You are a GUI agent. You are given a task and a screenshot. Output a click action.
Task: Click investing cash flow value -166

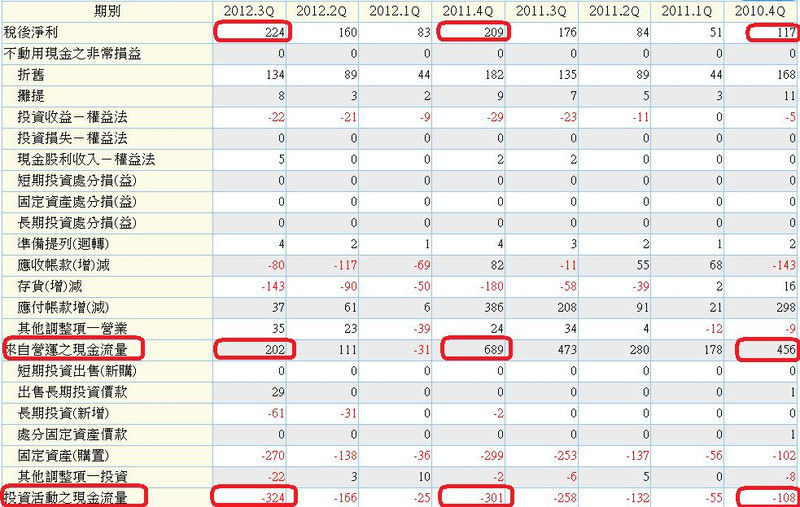pyautogui.click(x=346, y=498)
